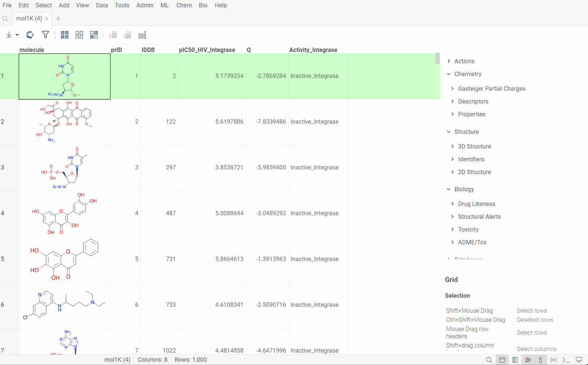Screen dimensions: 588x365
Task: Expand the Toxicity section
Action: (468, 229)
